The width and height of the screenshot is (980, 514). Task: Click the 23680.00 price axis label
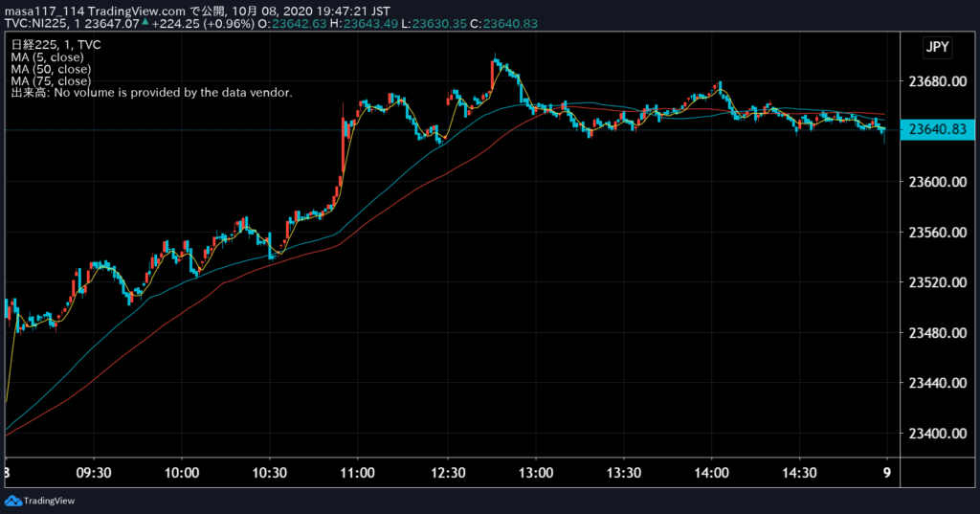(937, 81)
